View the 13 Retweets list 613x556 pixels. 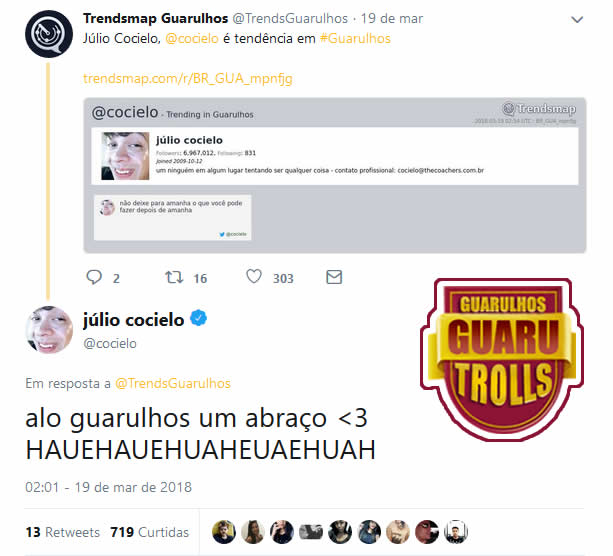tap(63, 532)
